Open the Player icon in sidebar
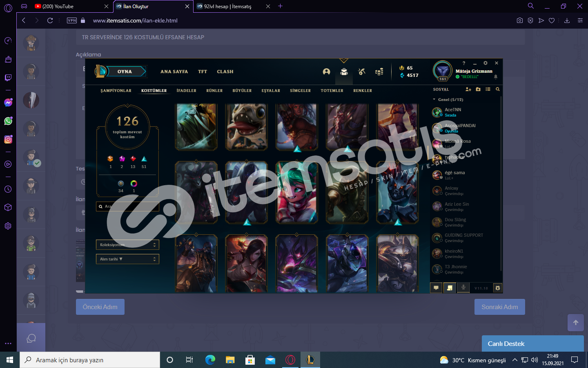Screen dimensions: 588x368 [8, 164]
